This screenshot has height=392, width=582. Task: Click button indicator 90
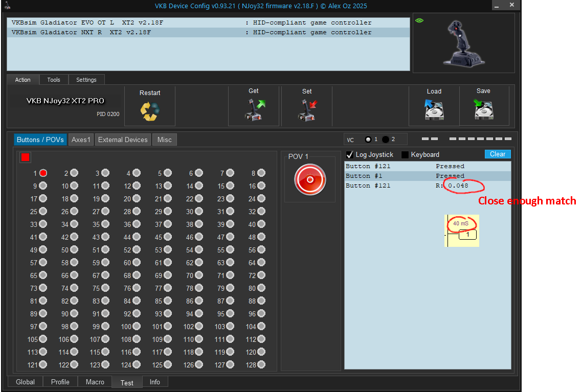point(74,313)
